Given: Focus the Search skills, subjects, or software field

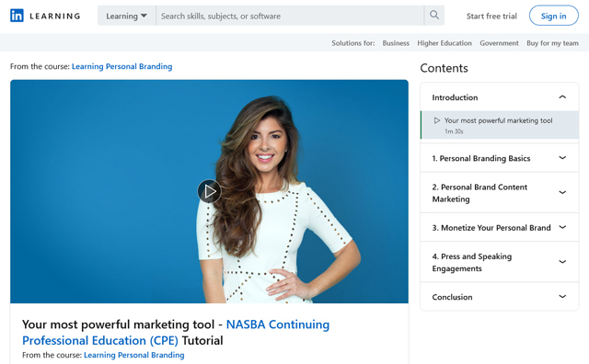Looking at the screenshot, I should coord(290,16).
